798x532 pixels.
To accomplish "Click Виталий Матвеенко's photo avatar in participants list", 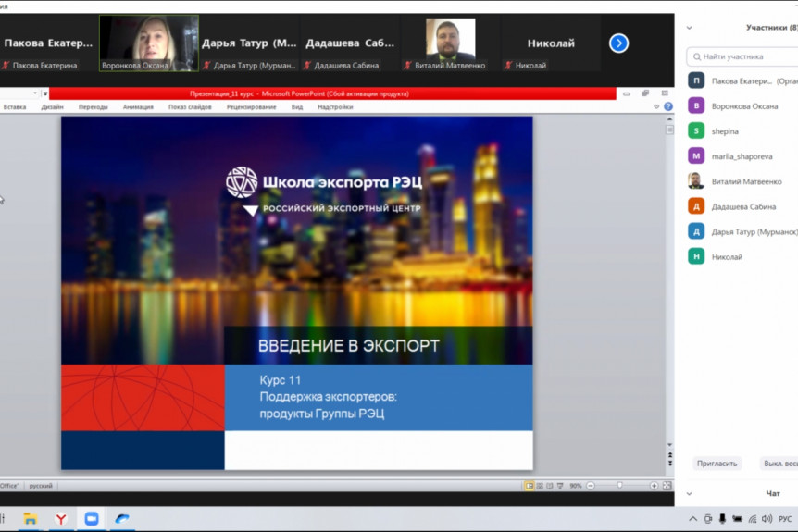I will click(x=696, y=181).
